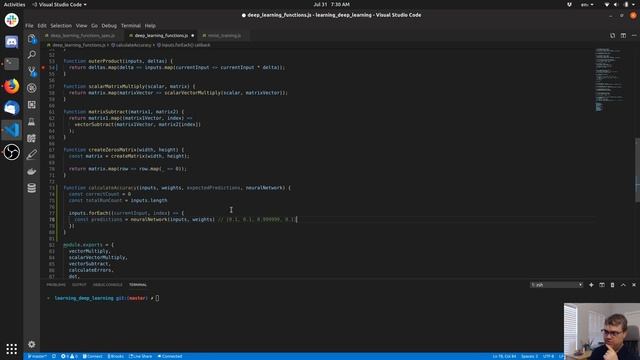Open the Selection menu
This screenshot has height=360, width=640.
[61, 26]
